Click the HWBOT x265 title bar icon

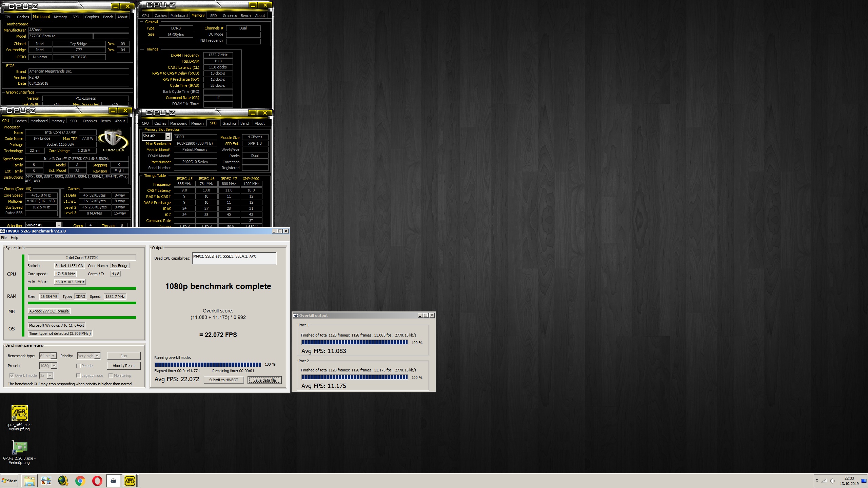[3, 231]
